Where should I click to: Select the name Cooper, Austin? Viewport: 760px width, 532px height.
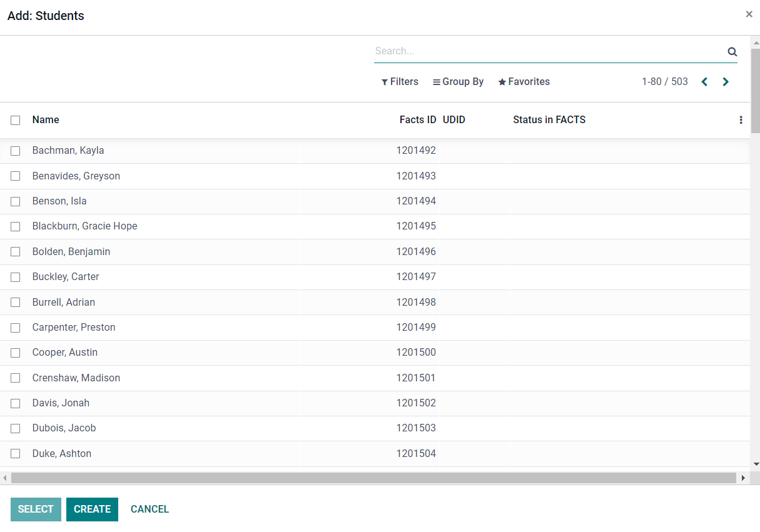[x=65, y=353]
